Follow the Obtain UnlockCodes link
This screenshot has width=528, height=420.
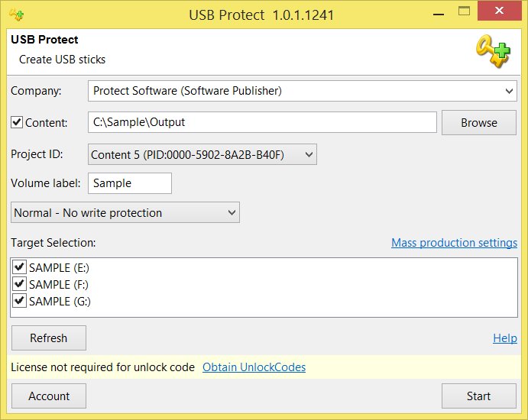(x=254, y=367)
